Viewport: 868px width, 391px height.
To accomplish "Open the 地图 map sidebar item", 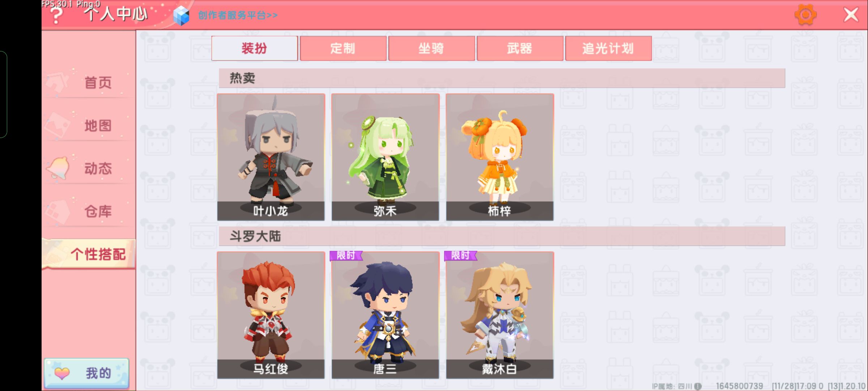I will 89,126.
